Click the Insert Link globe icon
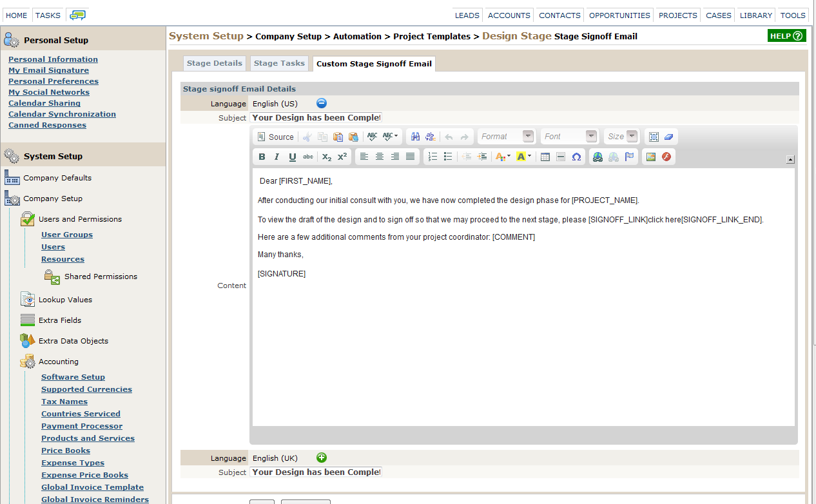The height and width of the screenshot is (504, 816). point(598,157)
